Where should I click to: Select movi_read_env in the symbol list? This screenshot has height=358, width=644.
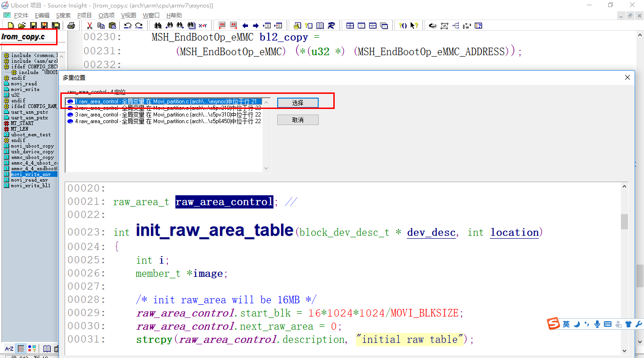point(29,180)
